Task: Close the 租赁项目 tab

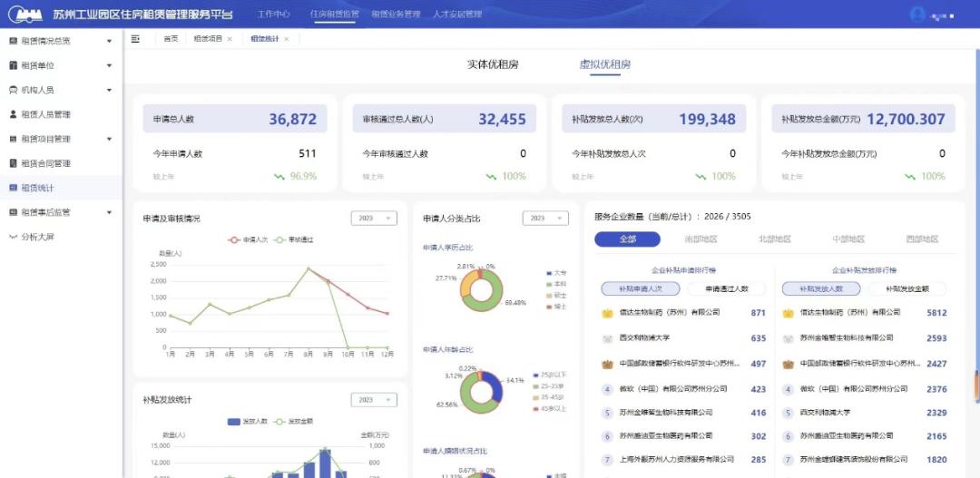Action: (230, 39)
